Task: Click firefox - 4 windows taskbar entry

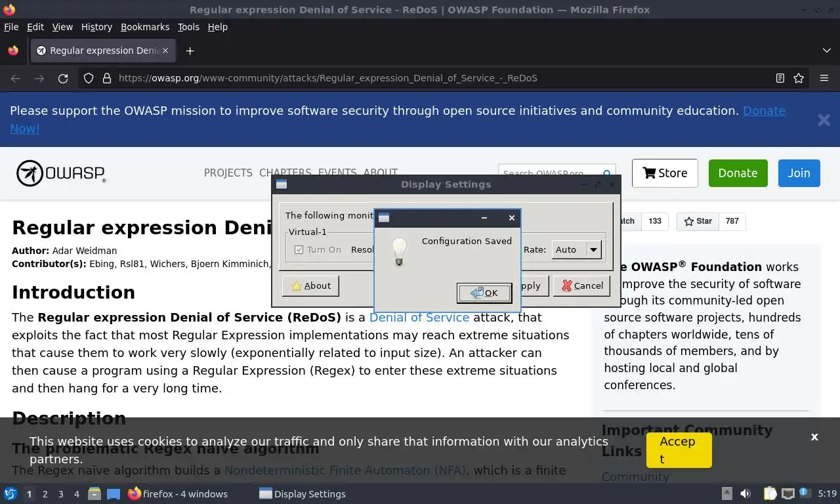Action: click(x=178, y=494)
